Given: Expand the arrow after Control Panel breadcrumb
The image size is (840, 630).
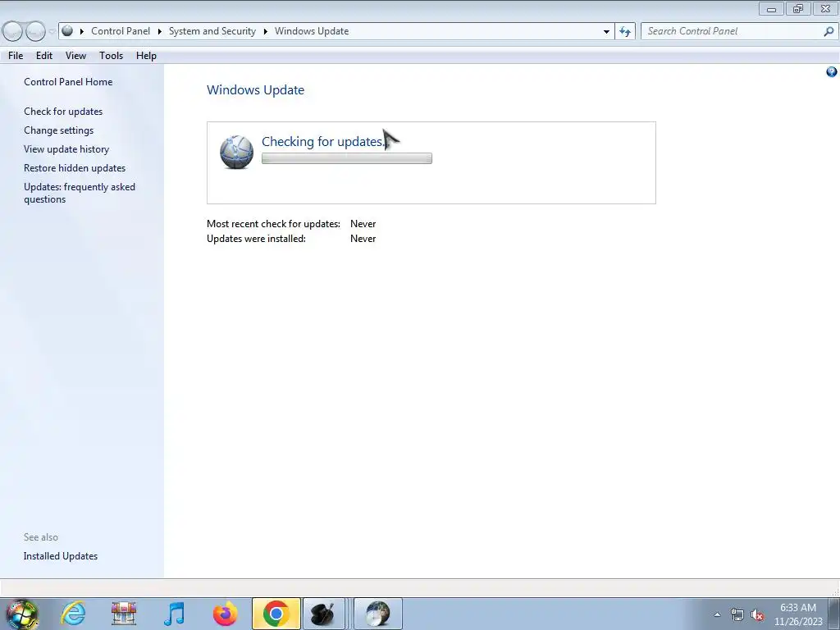Looking at the screenshot, I should [x=160, y=31].
